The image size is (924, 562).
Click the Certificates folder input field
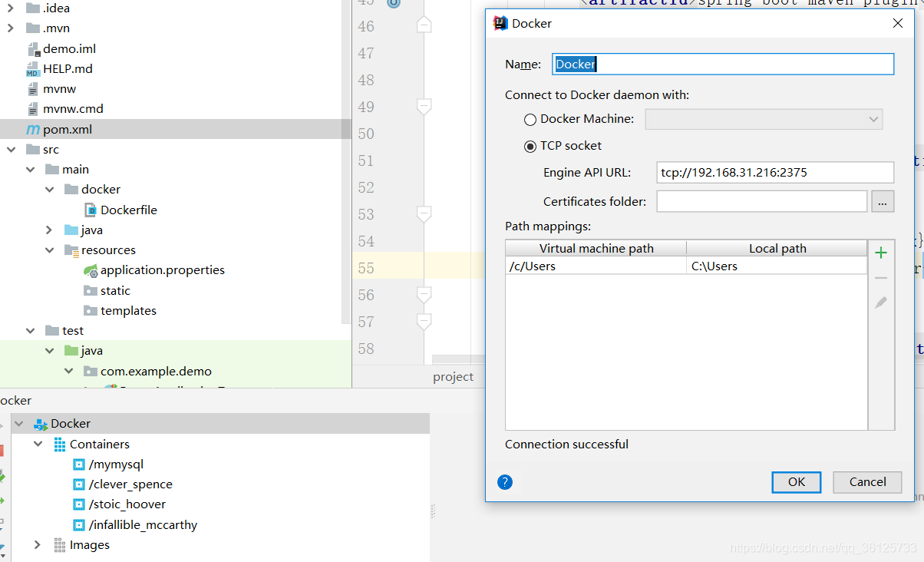(x=762, y=201)
